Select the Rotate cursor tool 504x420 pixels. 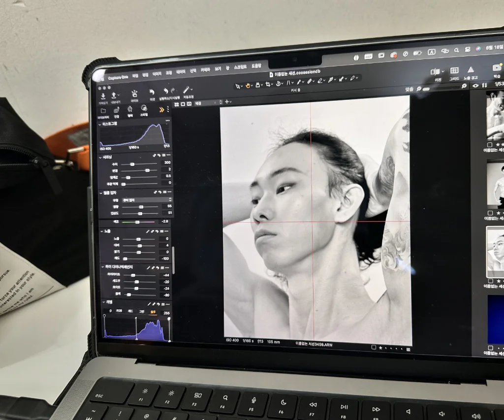[279, 84]
